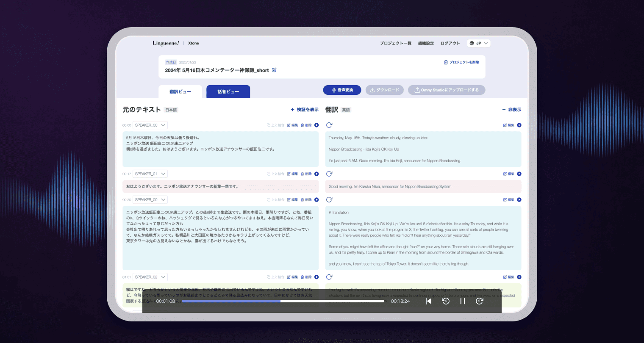644x343 pixels.
Task: Jump to the start with skip-back button
Action: point(429,301)
